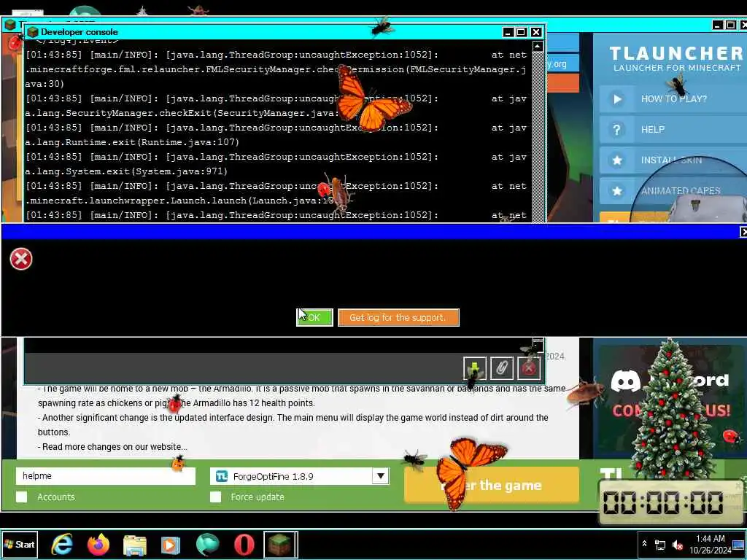Click the Discord logo in the banner

coord(625,381)
